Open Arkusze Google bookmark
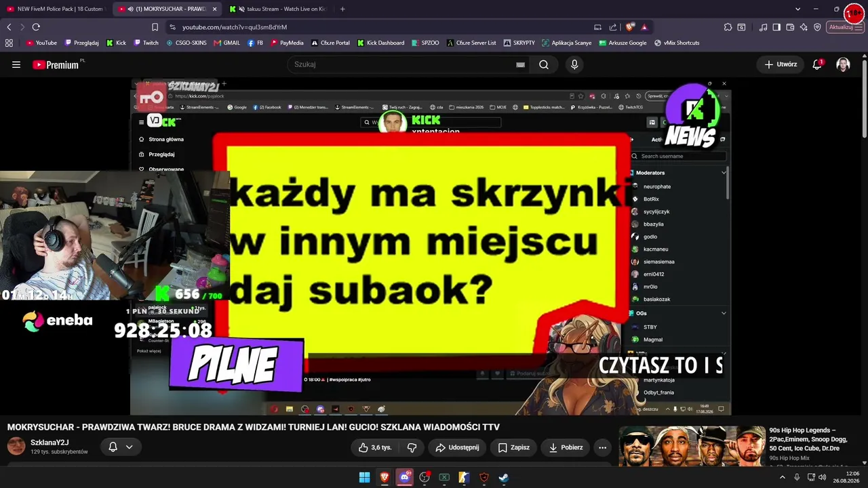Image resolution: width=868 pixels, height=488 pixels. [x=623, y=43]
